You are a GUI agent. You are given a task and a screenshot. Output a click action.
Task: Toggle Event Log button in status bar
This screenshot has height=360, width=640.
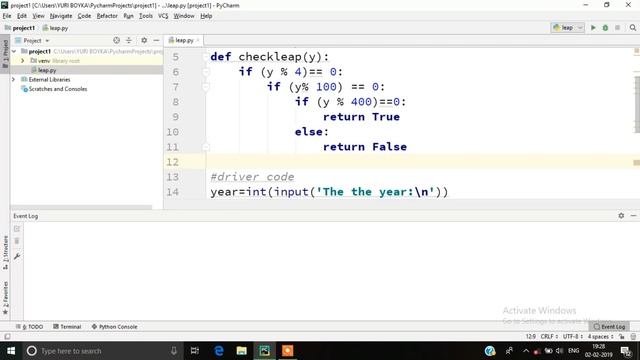609,327
